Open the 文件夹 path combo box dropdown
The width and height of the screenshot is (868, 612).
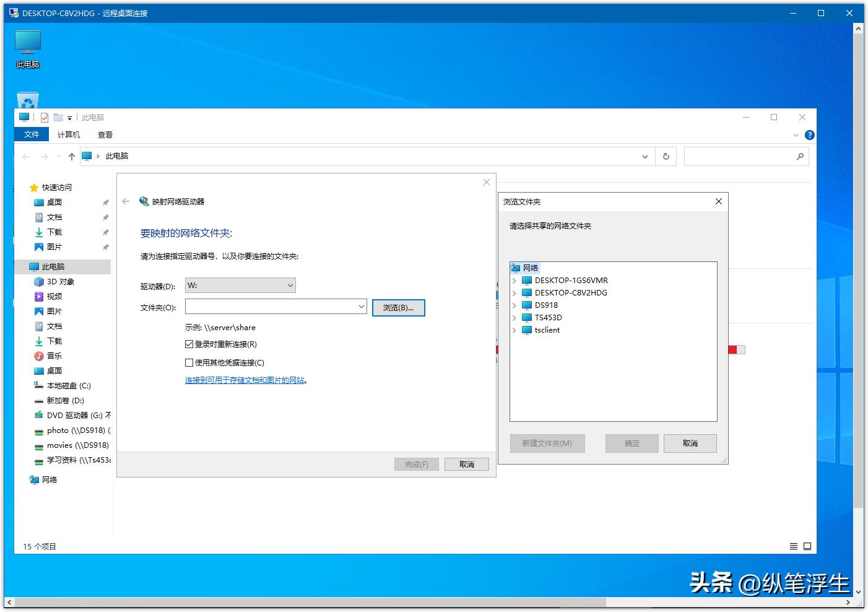point(362,307)
